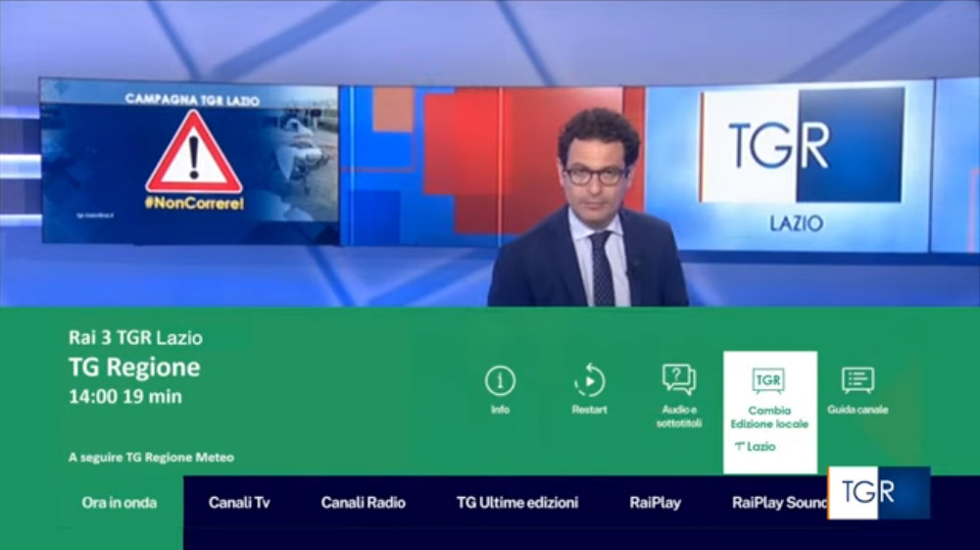Open the Canali Radio tab
The height and width of the screenshot is (550, 980).
364,503
